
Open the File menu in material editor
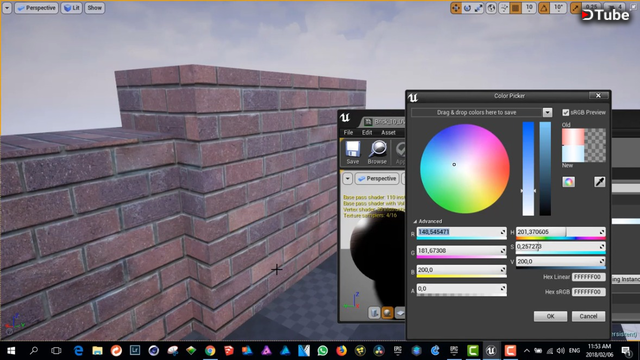click(x=348, y=132)
